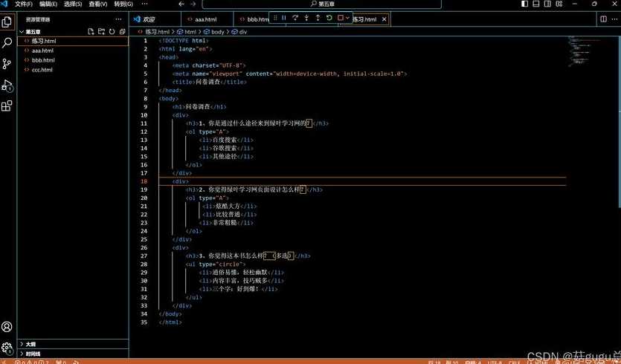Click the New Folder icon in explorer
621x364 pixels.
[101, 32]
